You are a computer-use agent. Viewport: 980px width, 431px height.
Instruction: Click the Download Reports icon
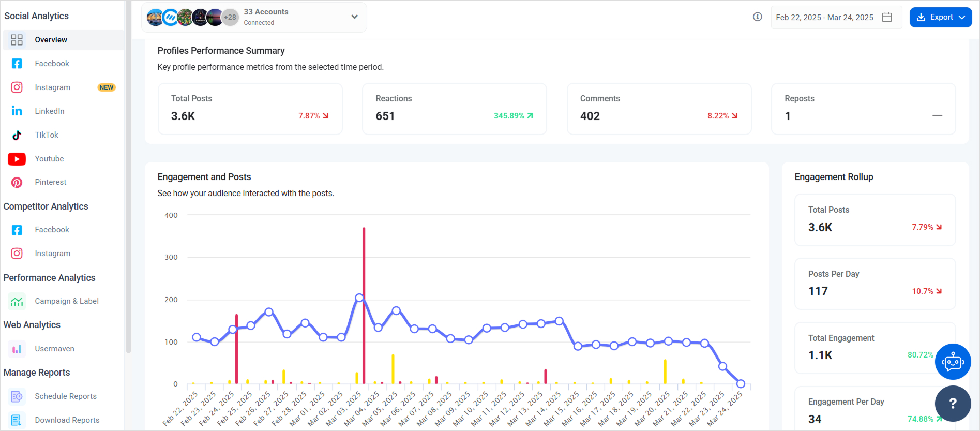pyautogui.click(x=17, y=420)
